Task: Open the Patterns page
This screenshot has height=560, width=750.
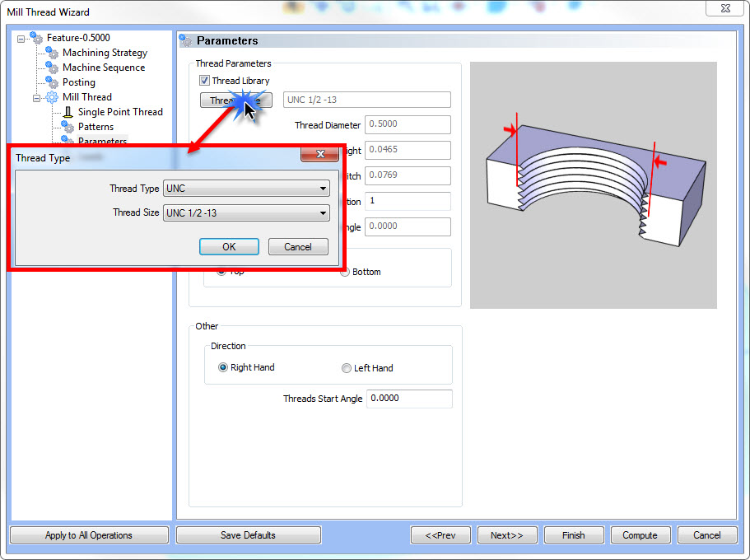Action: click(95, 127)
